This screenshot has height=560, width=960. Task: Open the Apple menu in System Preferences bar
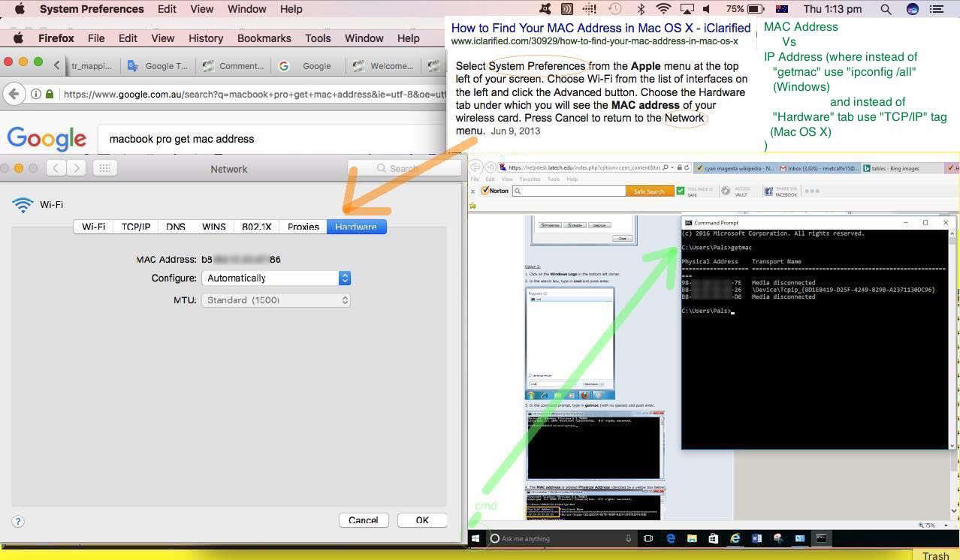coord(20,9)
